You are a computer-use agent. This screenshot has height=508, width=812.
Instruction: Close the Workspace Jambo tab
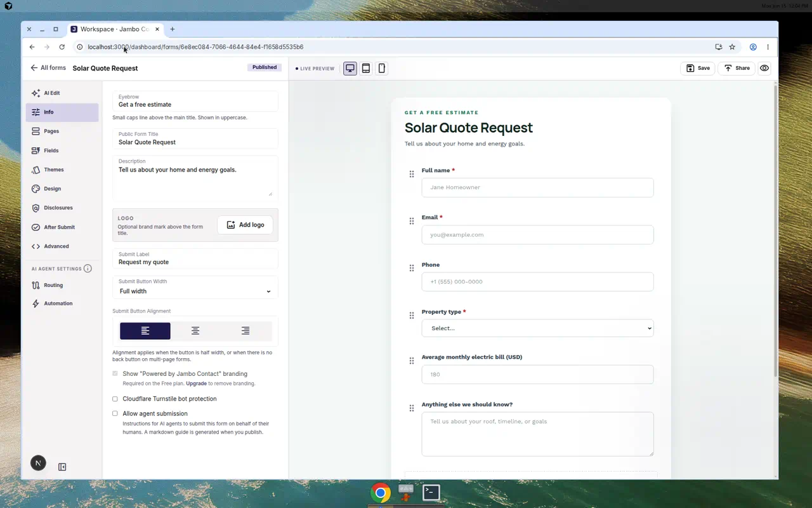tap(157, 29)
